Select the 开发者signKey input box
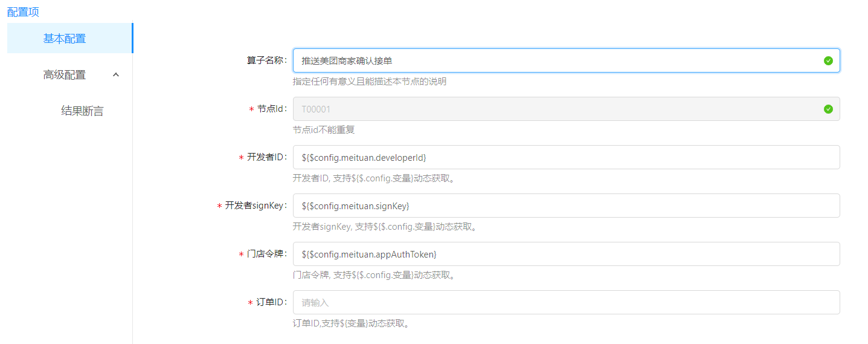Image resolution: width=868 pixels, height=344 pixels. coord(566,206)
